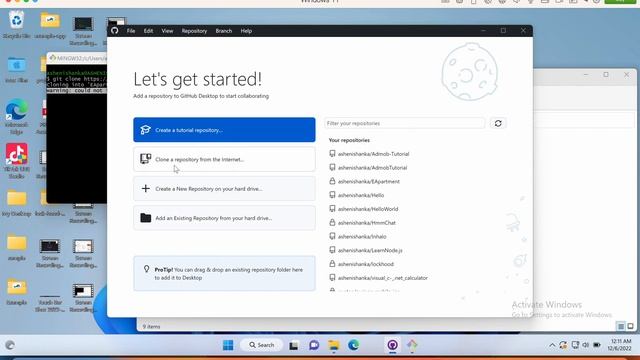Click the Git Bash taskbar icon
The image size is (640, 360).
point(412,345)
